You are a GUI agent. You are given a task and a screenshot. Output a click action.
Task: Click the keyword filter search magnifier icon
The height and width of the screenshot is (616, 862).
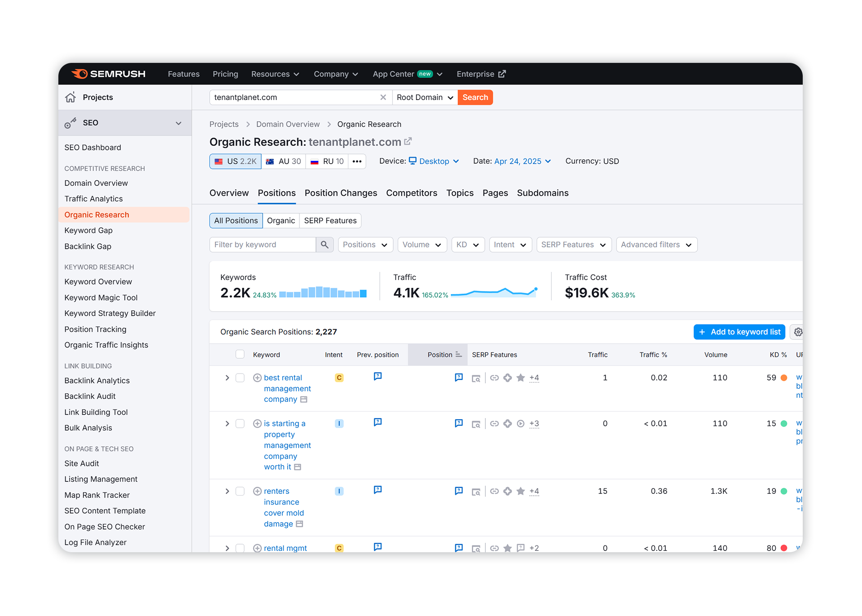(324, 245)
